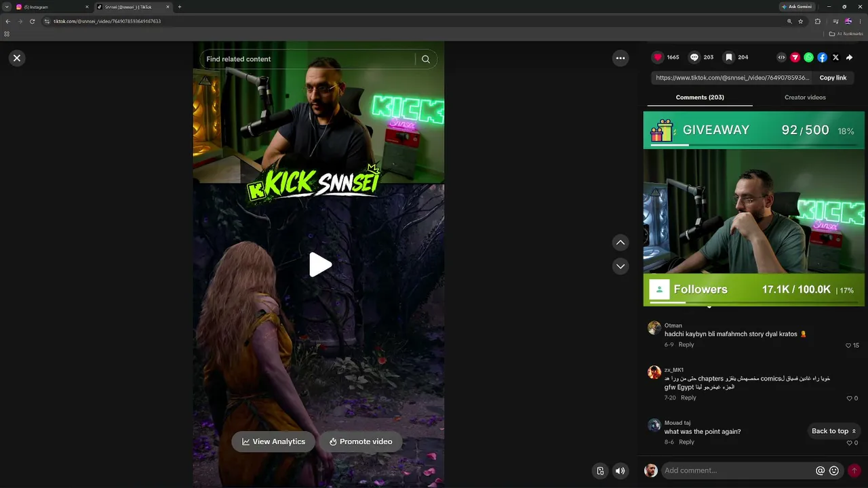Post the comment with red arrow button
The height and width of the screenshot is (488, 868).
[854, 470]
